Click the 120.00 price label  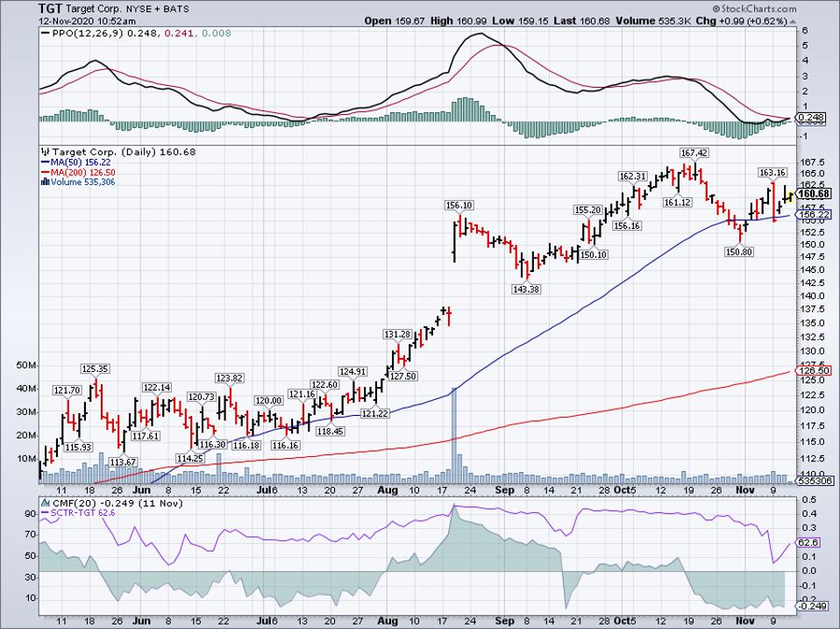(268, 400)
